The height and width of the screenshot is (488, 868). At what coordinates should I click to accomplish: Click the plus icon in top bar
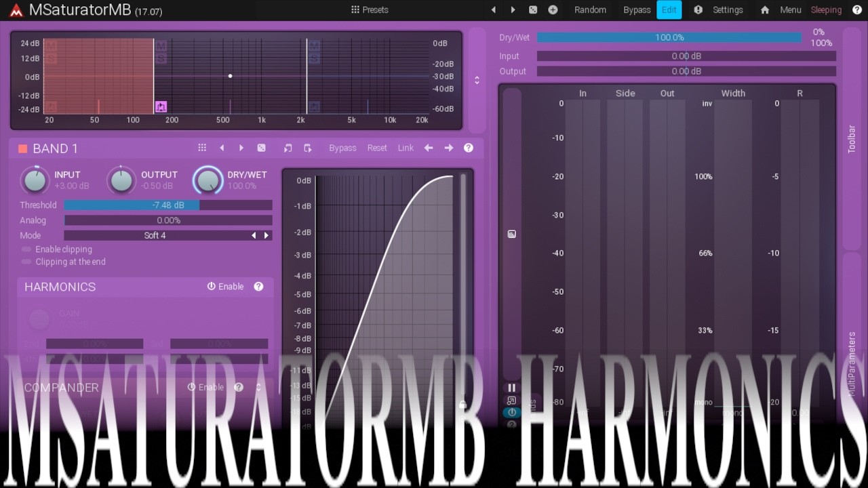553,9
